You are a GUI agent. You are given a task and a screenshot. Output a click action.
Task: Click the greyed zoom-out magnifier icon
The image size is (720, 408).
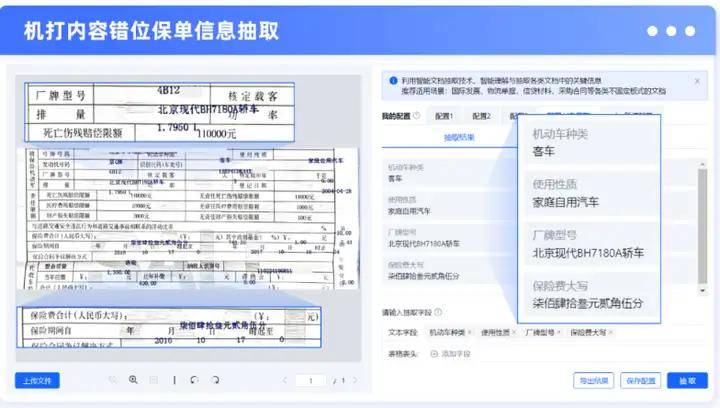pyautogui.click(x=112, y=380)
